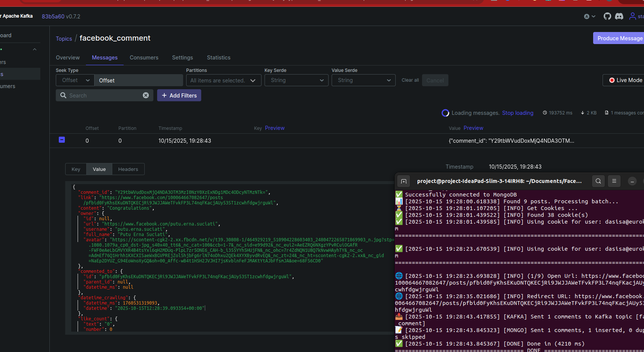Switch message detail to Headers view
Viewport: 644px width, 352px height.
point(128,169)
